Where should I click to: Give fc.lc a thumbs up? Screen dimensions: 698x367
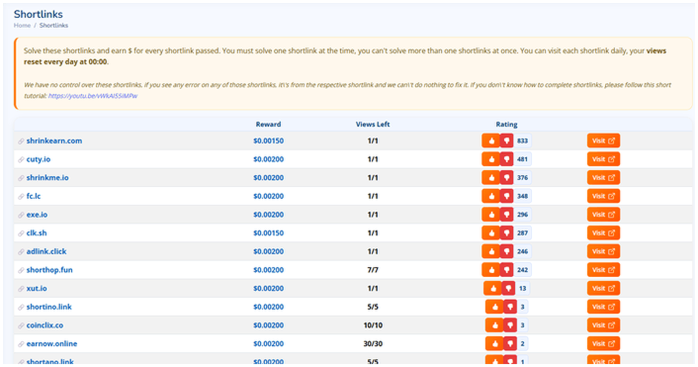(x=491, y=196)
